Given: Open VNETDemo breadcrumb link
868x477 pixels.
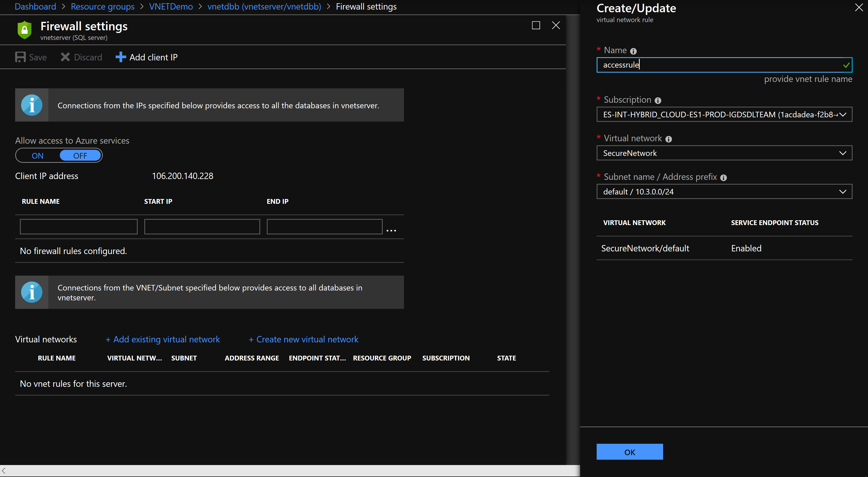Looking at the screenshot, I should [171, 7].
